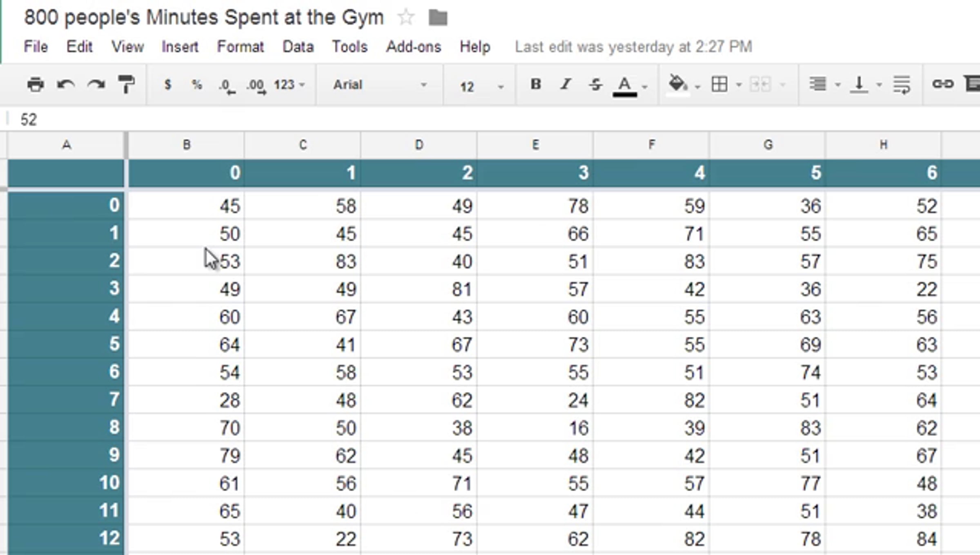Toggle bold formatting
Viewport: 980px width, 555px height.
pyautogui.click(x=536, y=84)
